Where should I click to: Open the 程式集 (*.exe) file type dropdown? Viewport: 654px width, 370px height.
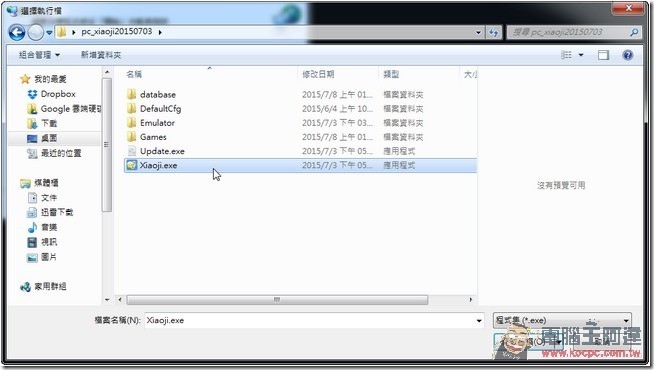(x=562, y=320)
